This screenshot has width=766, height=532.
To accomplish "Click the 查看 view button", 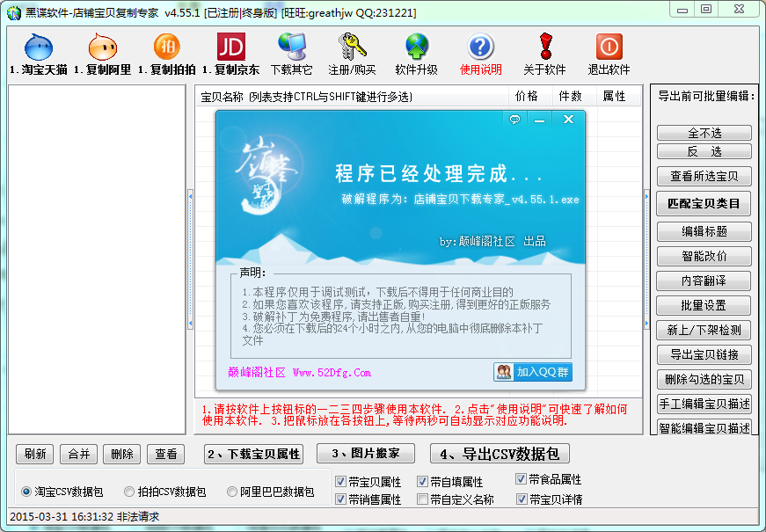I will pos(166,455).
